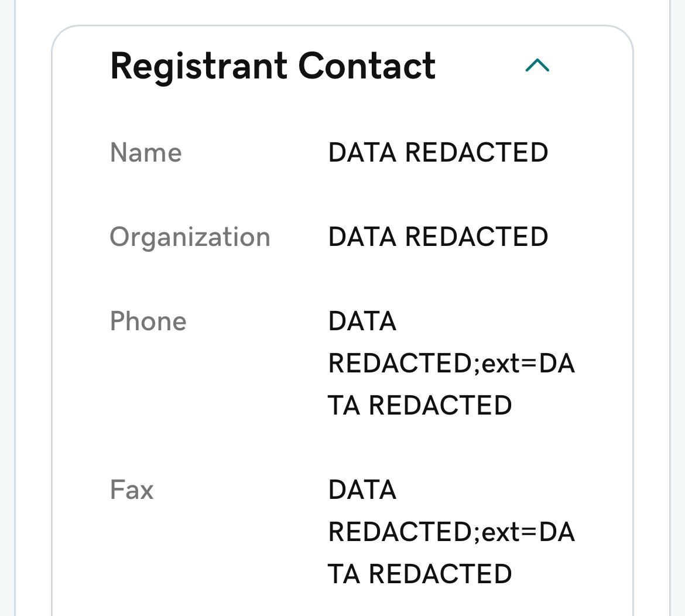Screen dimensions: 685x616
Task: Click the Phone REDACTED;ext=DA text line
Action: point(451,364)
